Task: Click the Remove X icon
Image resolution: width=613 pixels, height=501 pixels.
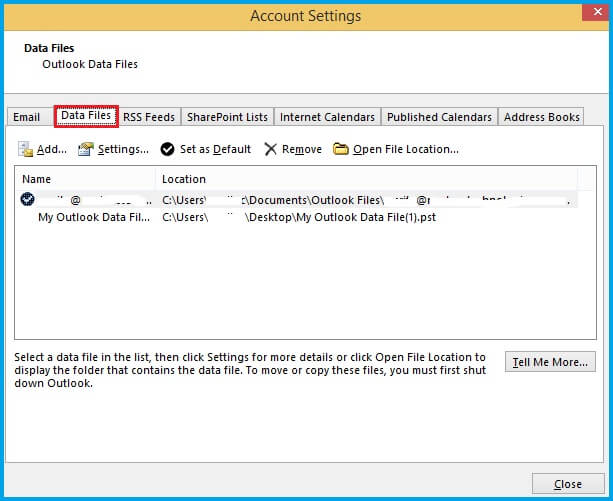Action: [x=270, y=149]
